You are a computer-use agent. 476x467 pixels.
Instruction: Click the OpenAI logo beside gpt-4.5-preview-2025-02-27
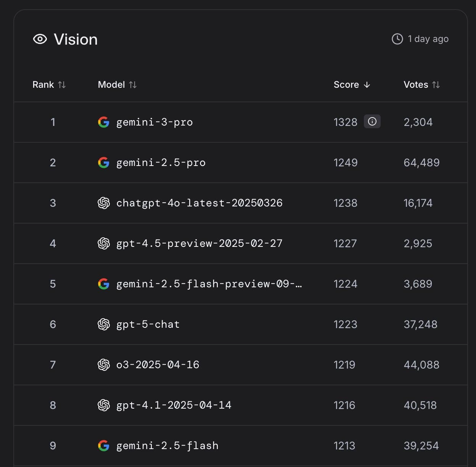point(104,243)
